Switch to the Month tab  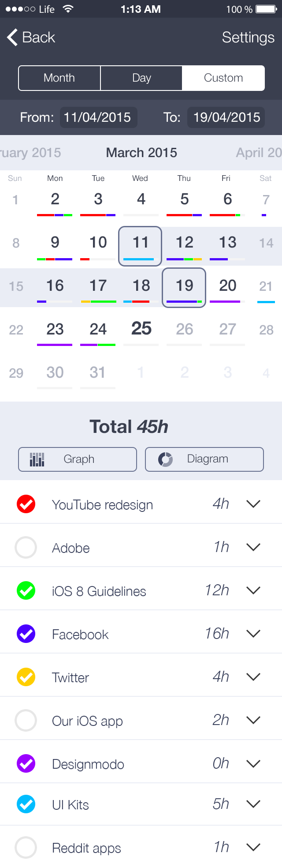(59, 78)
